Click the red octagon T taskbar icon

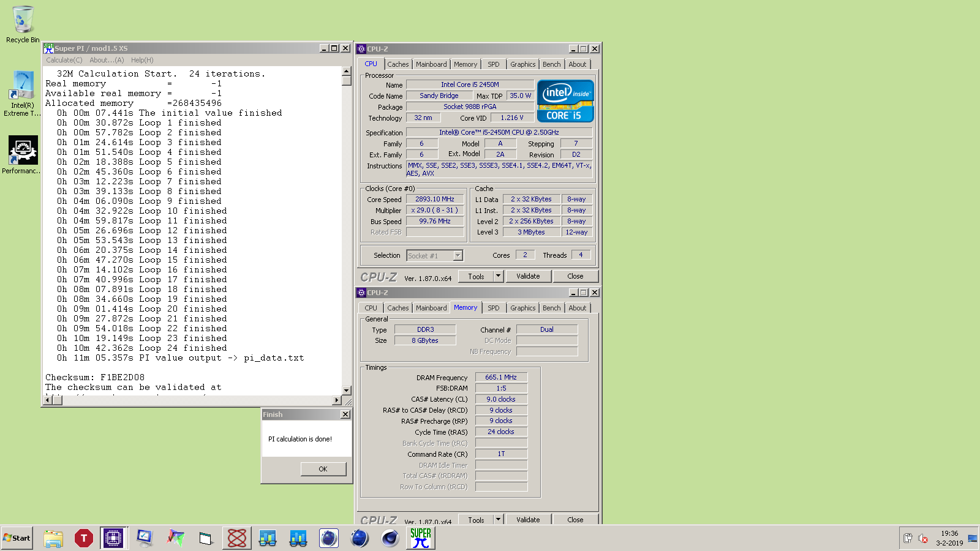(x=83, y=538)
